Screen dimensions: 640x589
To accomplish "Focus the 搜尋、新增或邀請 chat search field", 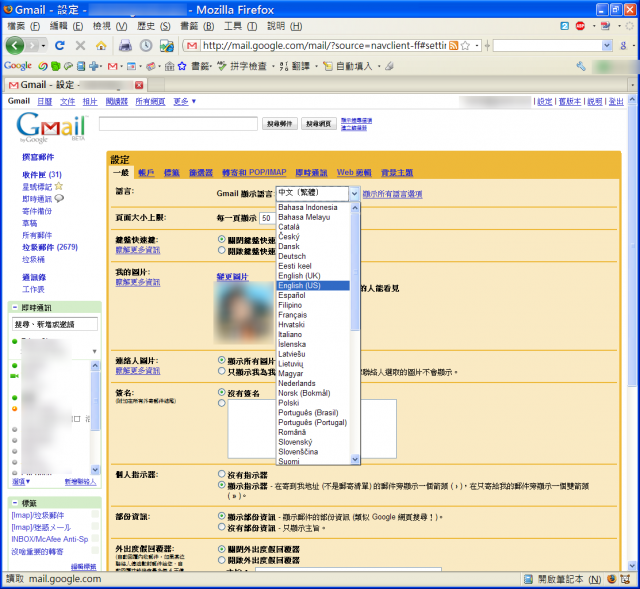I will (x=55, y=324).
